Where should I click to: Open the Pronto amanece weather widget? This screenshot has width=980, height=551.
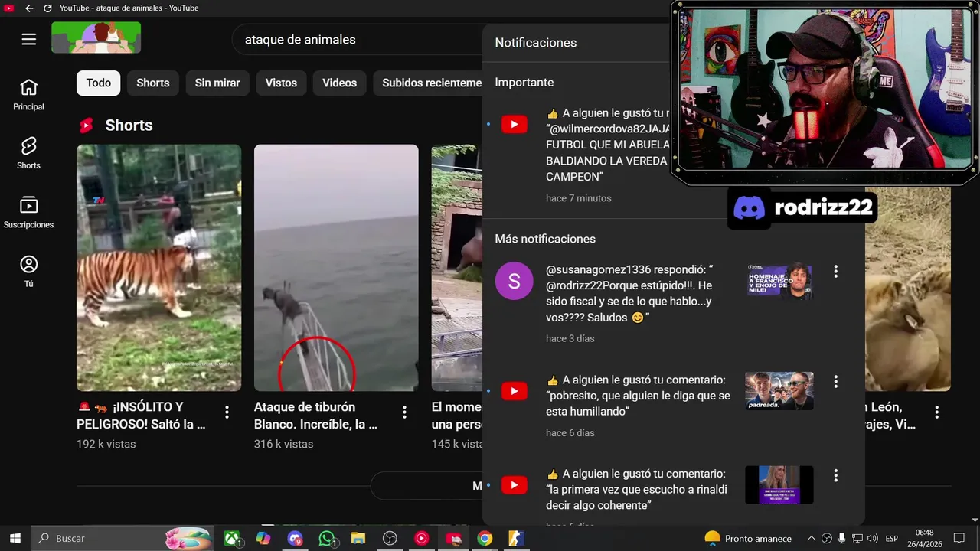[x=748, y=539]
